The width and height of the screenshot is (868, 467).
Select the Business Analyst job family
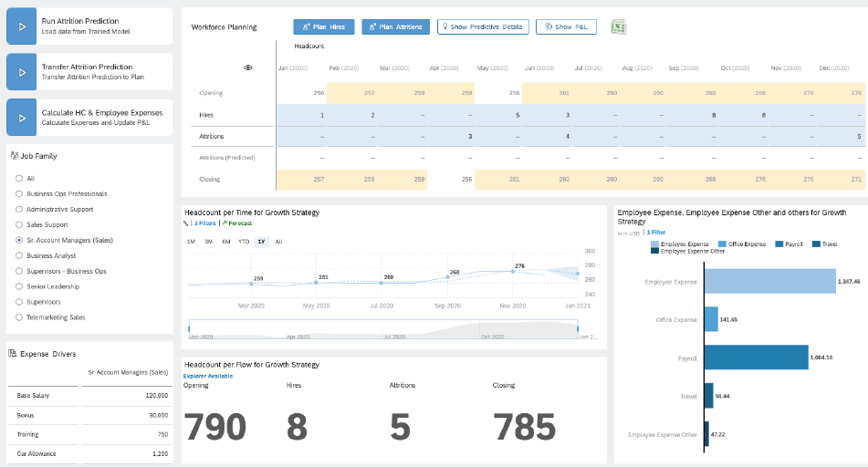(x=19, y=255)
